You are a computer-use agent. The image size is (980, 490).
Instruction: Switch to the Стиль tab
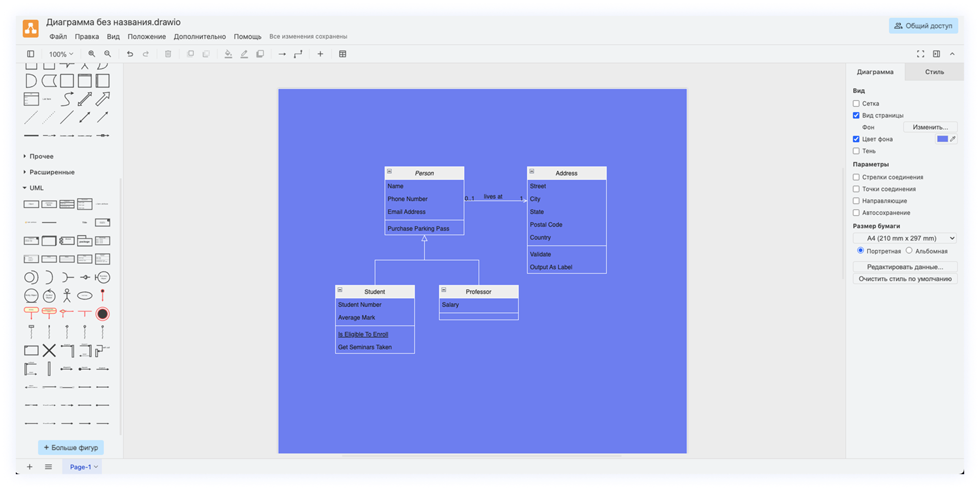(x=934, y=72)
